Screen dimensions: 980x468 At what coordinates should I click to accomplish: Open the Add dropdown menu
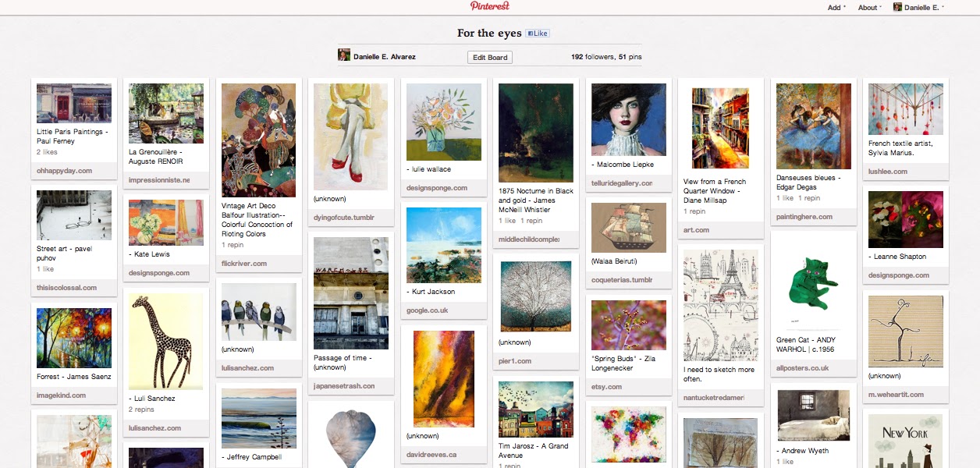point(836,8)
